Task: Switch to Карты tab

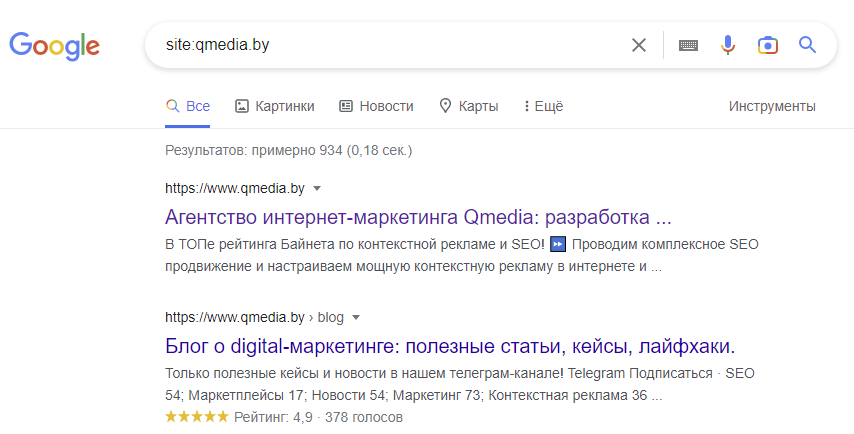Action: (469, 106)
